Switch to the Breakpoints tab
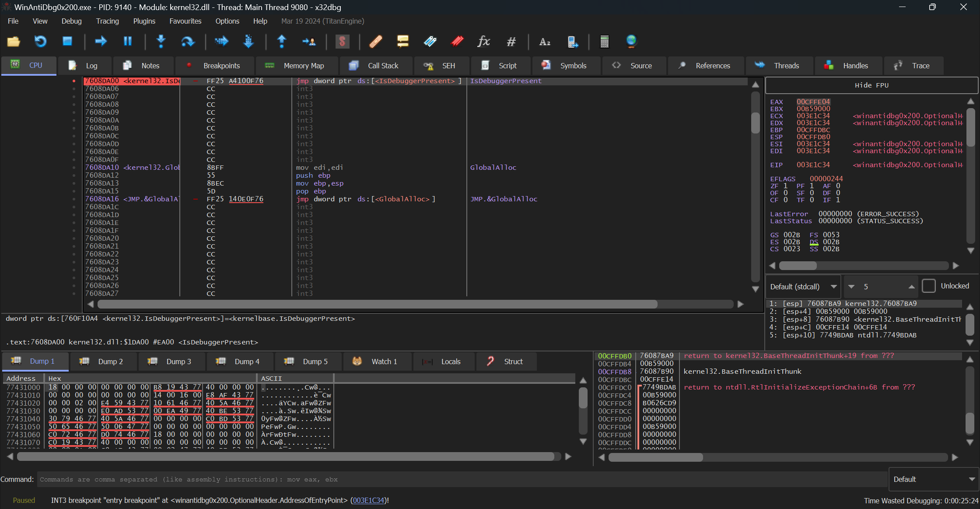980x509 pixels. coord(214,66)
